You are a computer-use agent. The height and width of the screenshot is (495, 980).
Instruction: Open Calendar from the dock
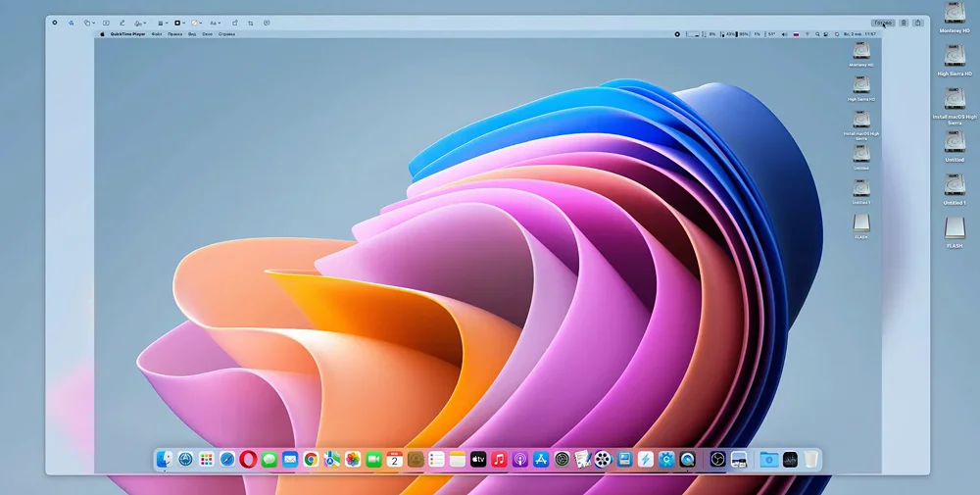[x=394, y=460]
